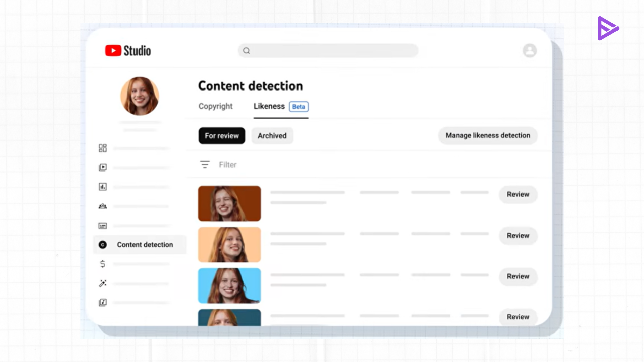Click the YouTube Studio logo

[x=127, y=50]
